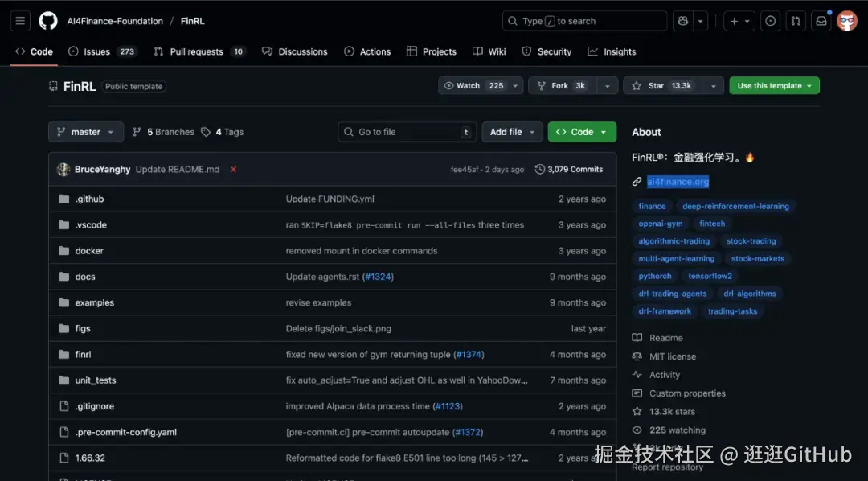This screenshot has height=481, width=868.
Task: View the 4 Tags link
Action: point(222,132)
